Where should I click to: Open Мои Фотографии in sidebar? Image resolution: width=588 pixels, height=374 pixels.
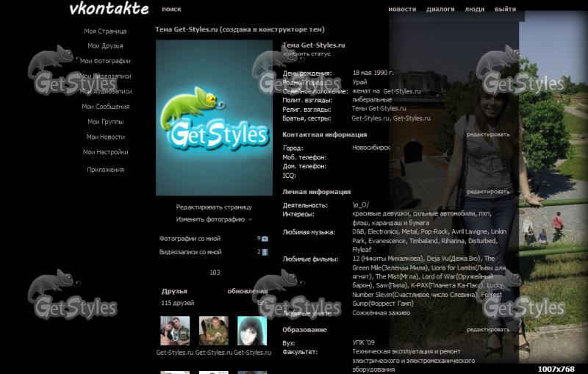(105, 61)
